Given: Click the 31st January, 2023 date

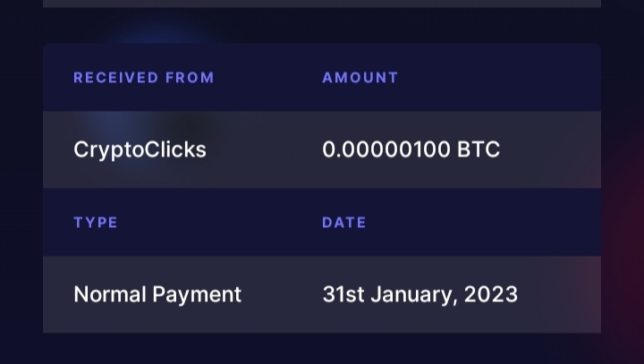Looking at the screenshot, I should tap(419, 295).
